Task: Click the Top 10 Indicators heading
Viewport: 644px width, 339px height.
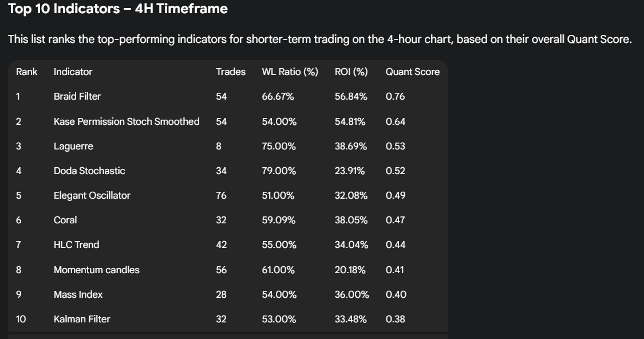Action: (118, 9)
